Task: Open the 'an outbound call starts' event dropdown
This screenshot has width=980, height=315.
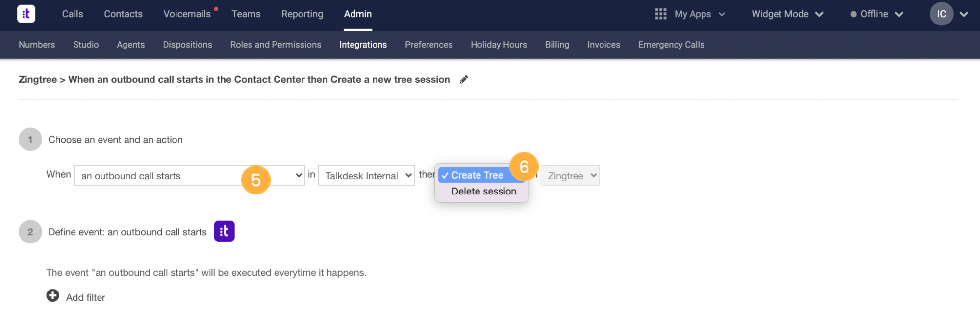Action: (189, 175)
